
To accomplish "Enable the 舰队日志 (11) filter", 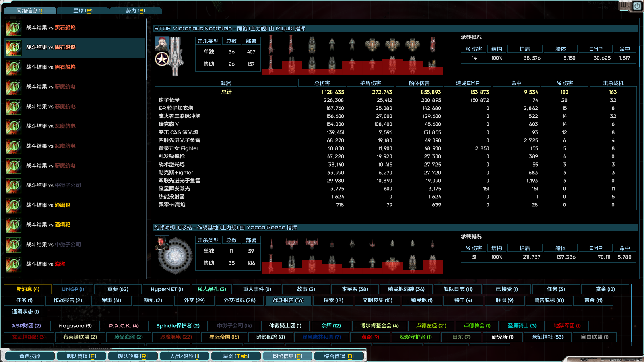I will point(458,289).
